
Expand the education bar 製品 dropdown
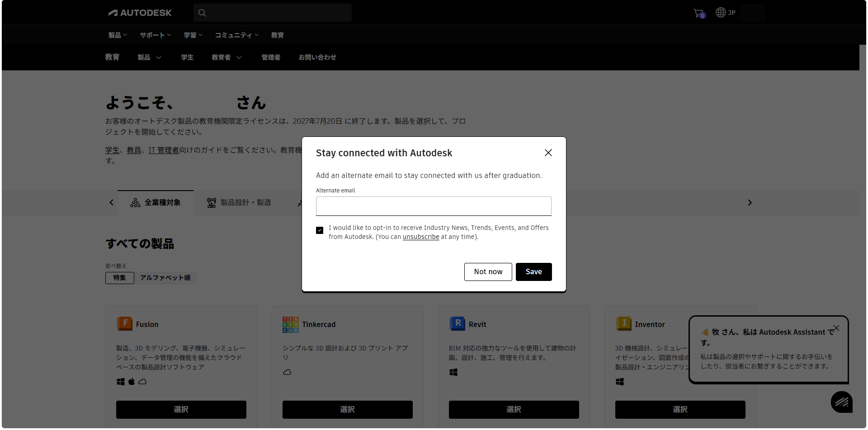(x=149, y=57)
